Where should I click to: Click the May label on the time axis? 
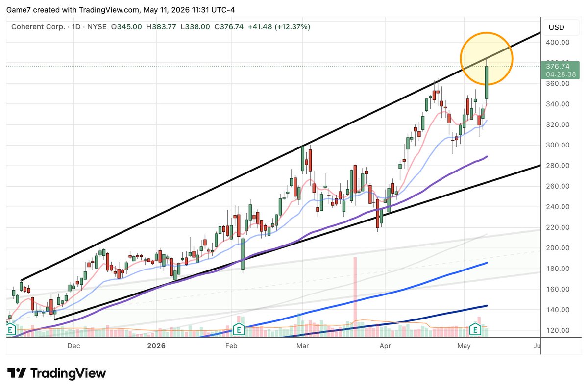point(464,346)
